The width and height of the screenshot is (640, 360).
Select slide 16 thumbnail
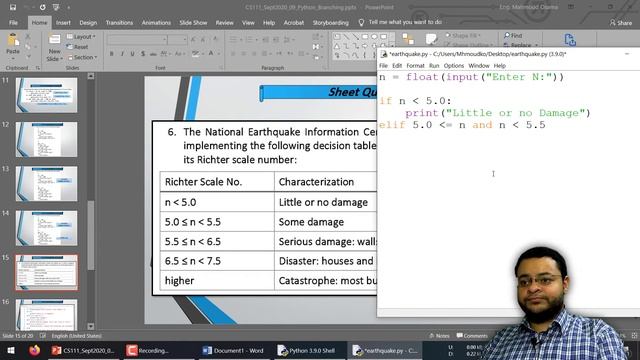click(x=47, y=315)
